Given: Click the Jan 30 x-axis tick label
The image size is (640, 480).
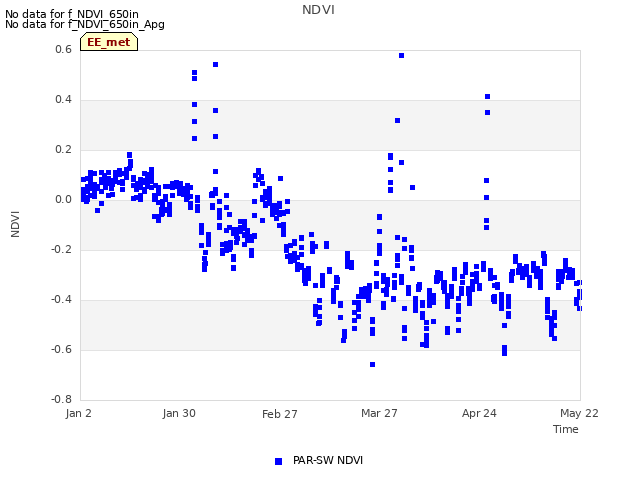Looking at the screenshot, I should tap(179, 413).
